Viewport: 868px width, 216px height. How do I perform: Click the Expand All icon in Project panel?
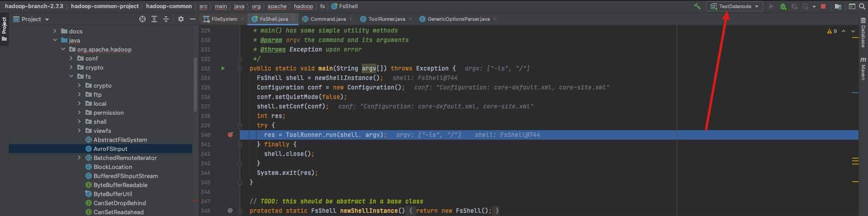pyautogui.click(x=154, y=19)
